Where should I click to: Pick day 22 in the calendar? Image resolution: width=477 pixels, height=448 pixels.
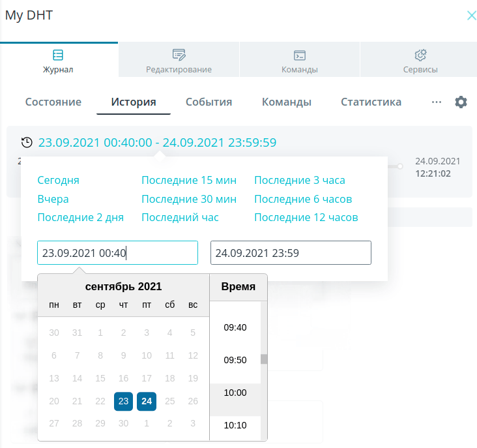(x=100, y=401)
